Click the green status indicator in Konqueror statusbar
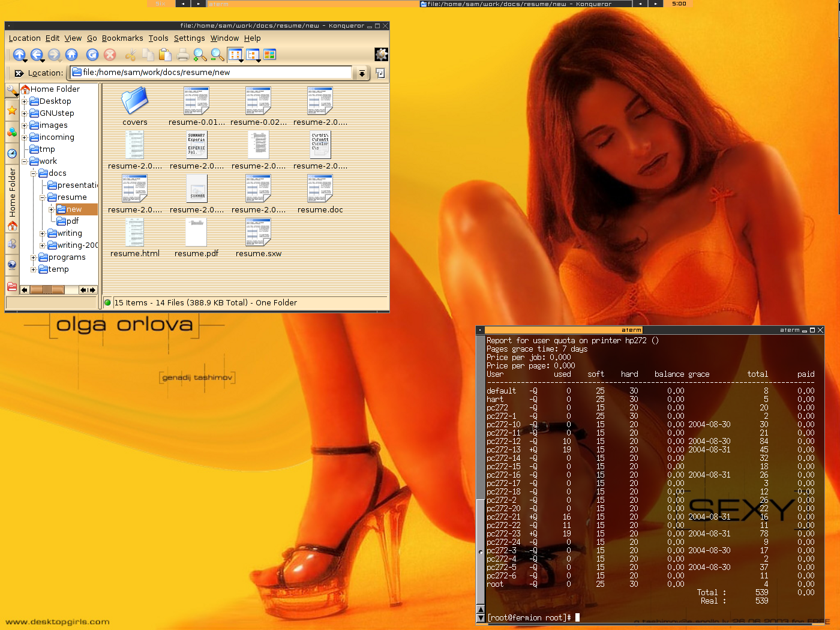The image size is (840, 630). pos(108,303)
